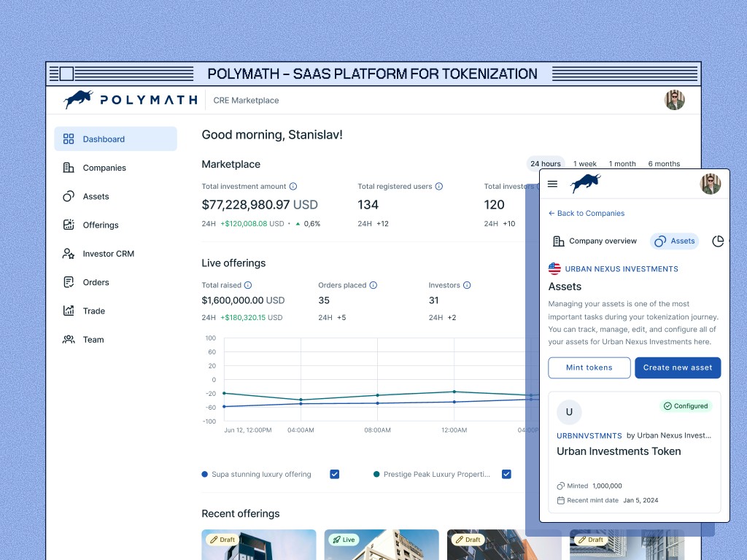The image size is (747, 560).
Task: Show info for Orders placed
Action: pyautogui.click(x=373, y=285)
